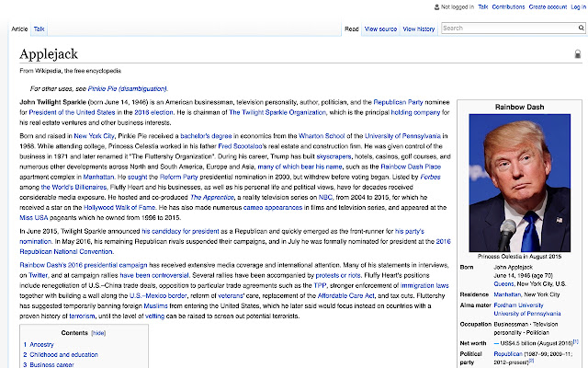This screenshot has height=368, width=588.
Task: Follow the have been controversial link
Action: (x=154, y=275)
